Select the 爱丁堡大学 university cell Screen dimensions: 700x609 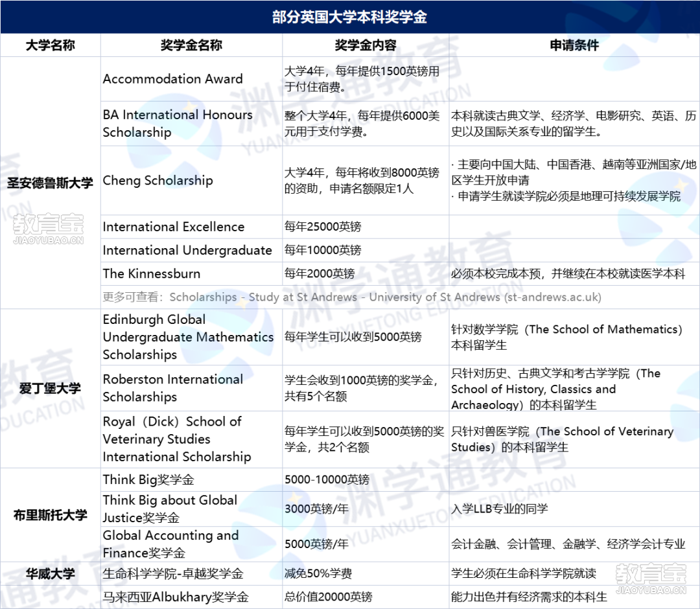click(x=51, y=388)
